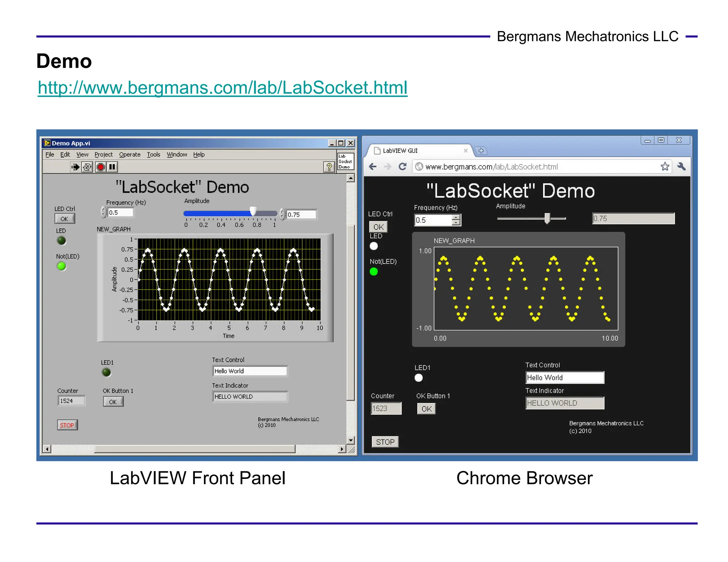Click vertical scrollbar up arrow in LabVIEW
Viewport: 728px width, 562px height.
(x=350, y=178)
